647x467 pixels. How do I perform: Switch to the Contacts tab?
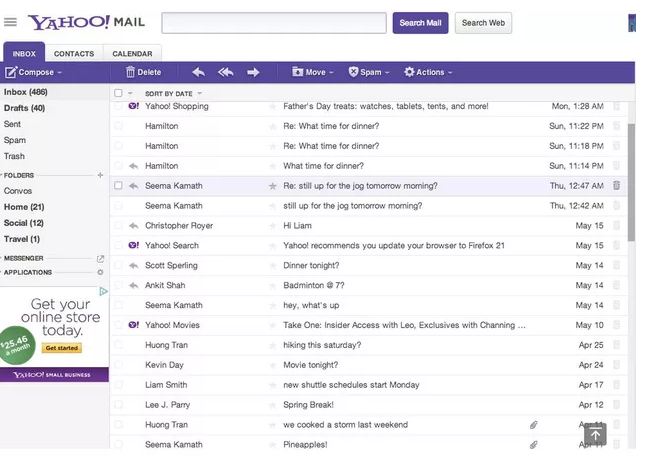pos(74,54)
